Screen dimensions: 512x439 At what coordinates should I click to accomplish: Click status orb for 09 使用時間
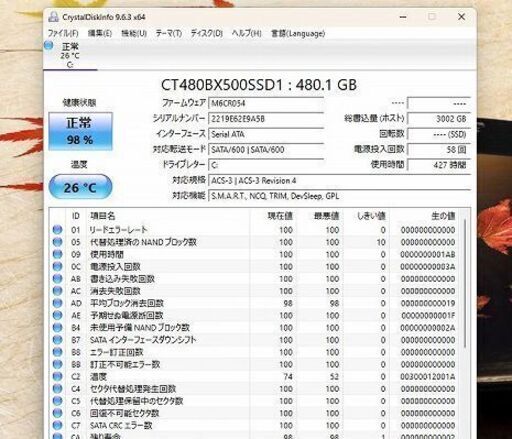point(58,254)
